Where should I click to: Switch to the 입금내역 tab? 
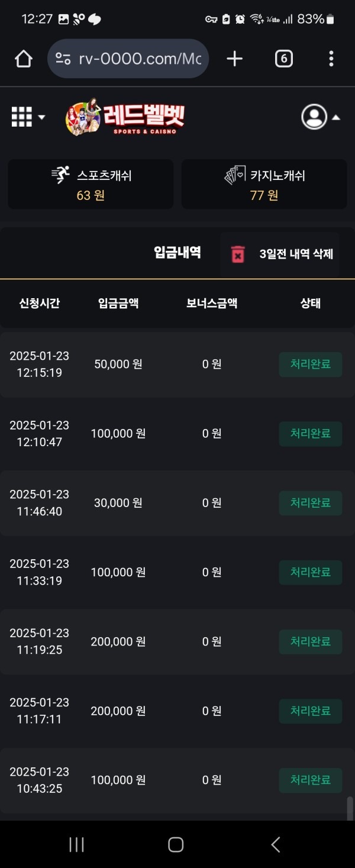(177, 252)
